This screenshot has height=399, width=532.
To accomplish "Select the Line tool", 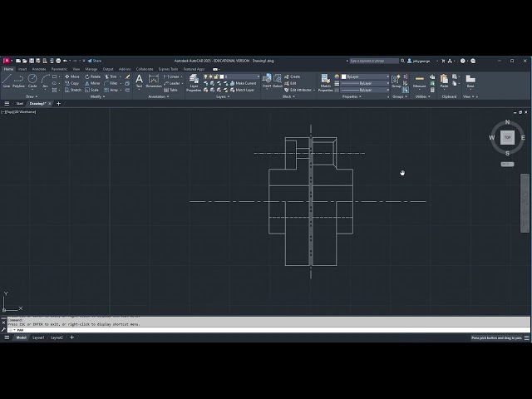I will pyautogui.click(x=7, y=81).
